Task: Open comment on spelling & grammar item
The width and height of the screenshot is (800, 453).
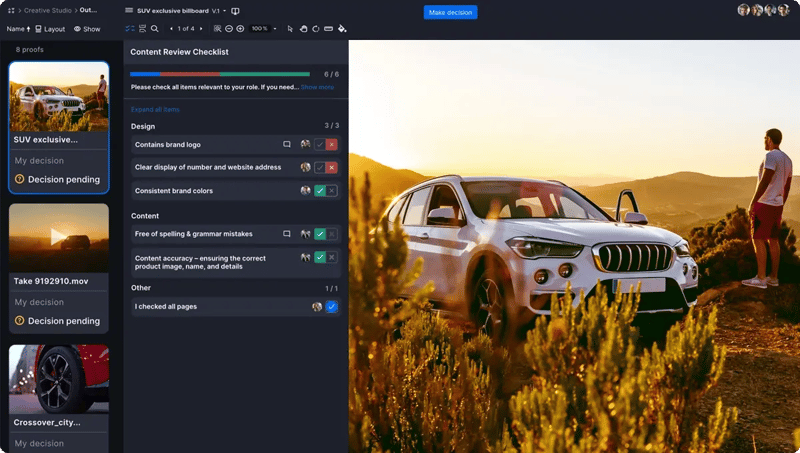Action: (x=287, y=234)
